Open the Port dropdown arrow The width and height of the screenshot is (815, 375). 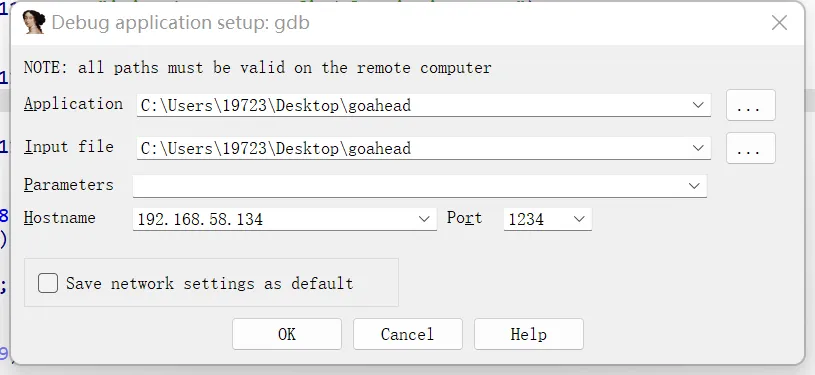[579, 219]
